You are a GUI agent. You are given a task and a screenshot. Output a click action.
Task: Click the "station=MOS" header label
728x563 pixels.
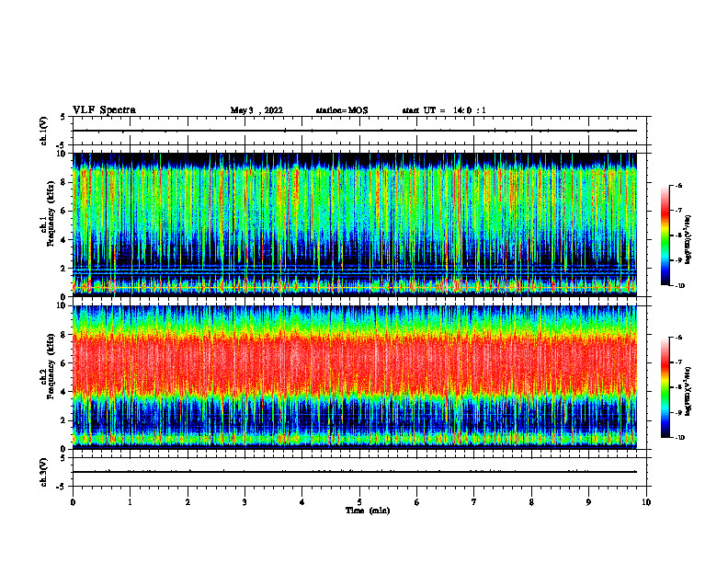click(x=342, y=110)
